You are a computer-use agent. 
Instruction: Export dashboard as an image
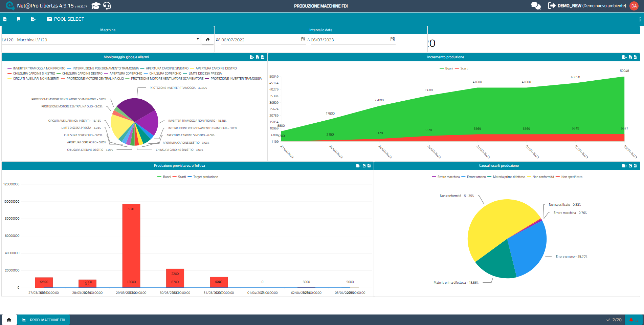18,19
